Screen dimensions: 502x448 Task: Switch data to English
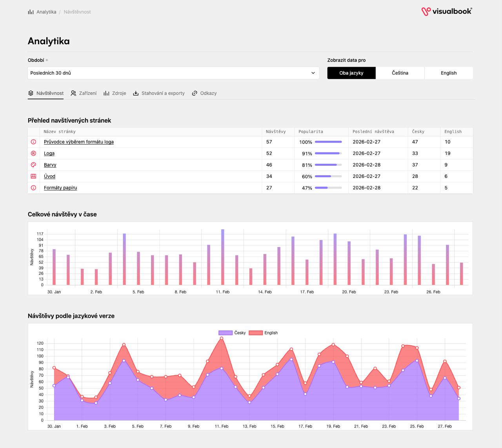click(x=449, y=73)
